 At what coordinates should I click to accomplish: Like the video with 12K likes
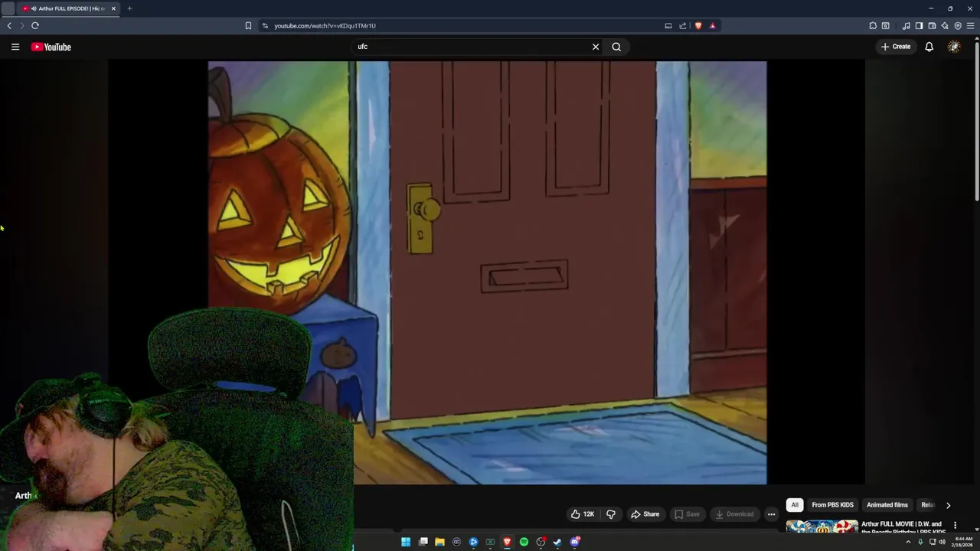583,514
